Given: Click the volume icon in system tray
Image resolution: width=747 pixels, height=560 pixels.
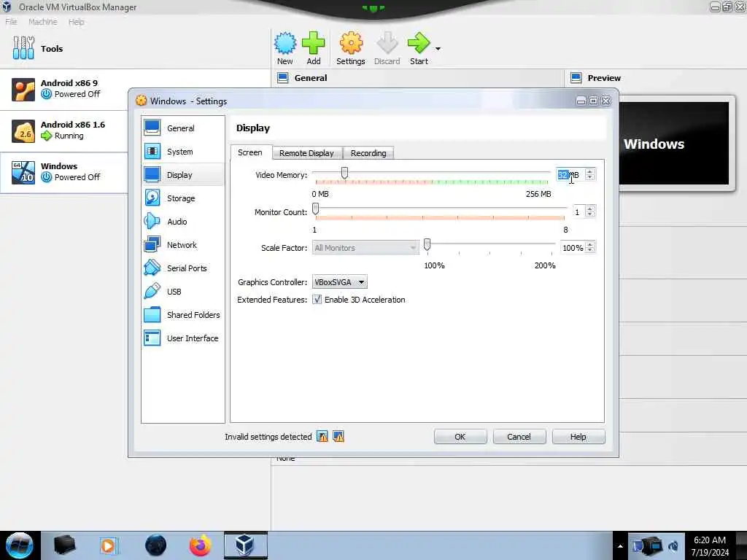Looking at the screenshot, I should (673, 546).
